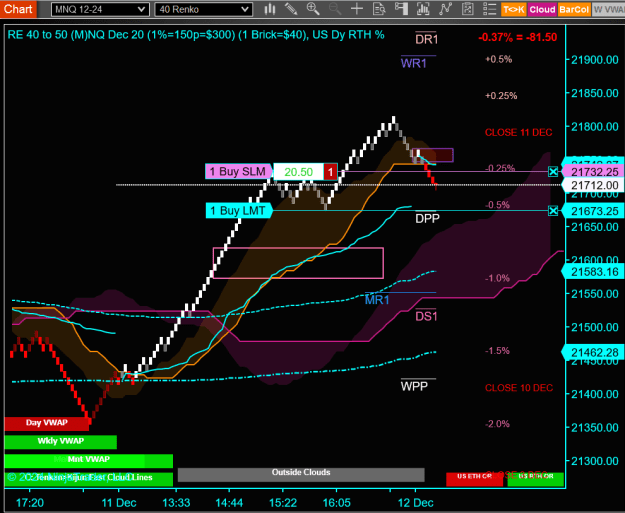This screenshot has height=513, width=625.
Task: Click the 21732.25 price axis marker
Action: (594, 172)
